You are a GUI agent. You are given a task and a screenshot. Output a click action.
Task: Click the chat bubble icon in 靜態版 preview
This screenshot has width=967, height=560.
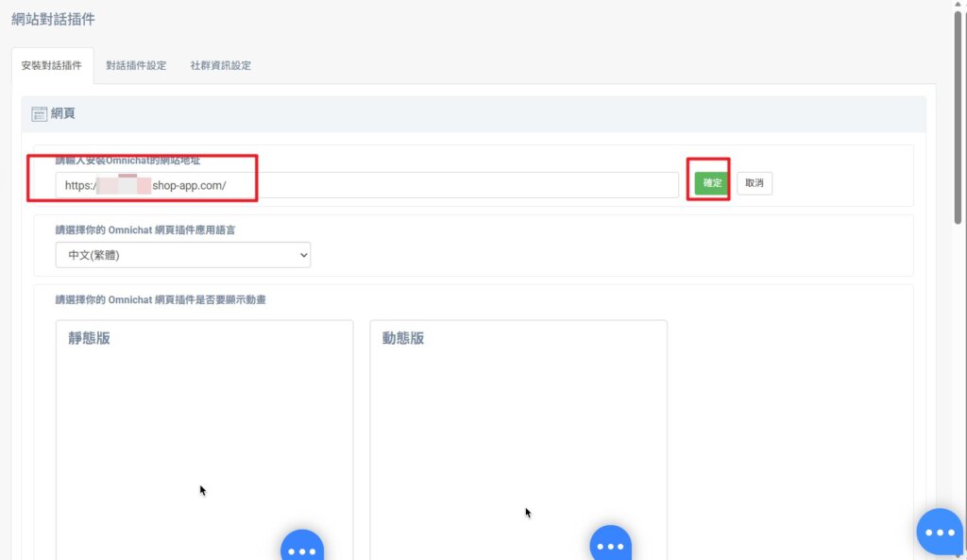pos(302,548)
